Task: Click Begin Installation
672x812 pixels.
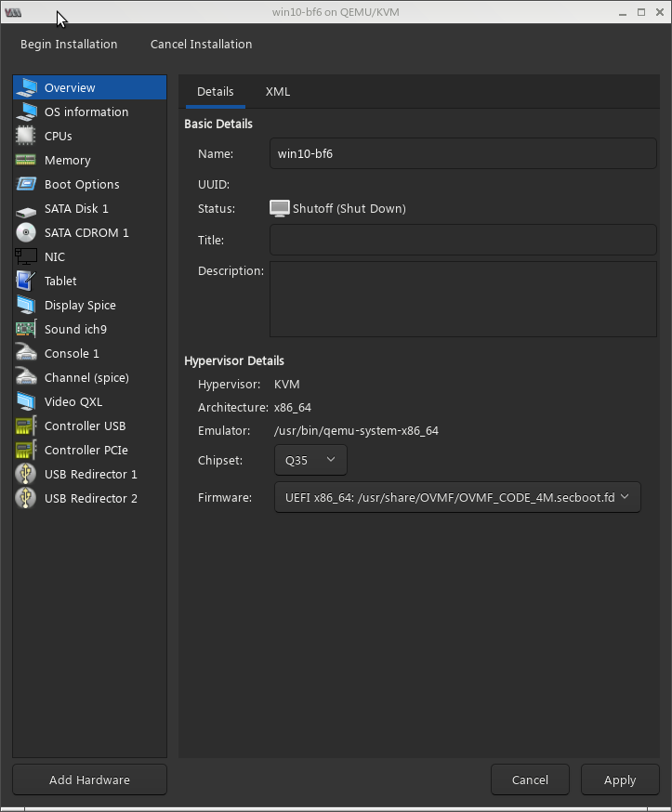Action: pos(69,44)
